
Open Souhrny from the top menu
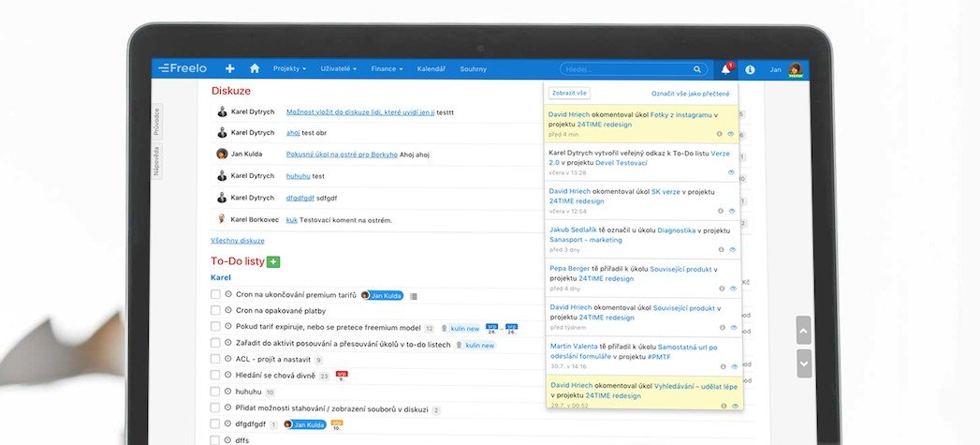pos(473,68)
